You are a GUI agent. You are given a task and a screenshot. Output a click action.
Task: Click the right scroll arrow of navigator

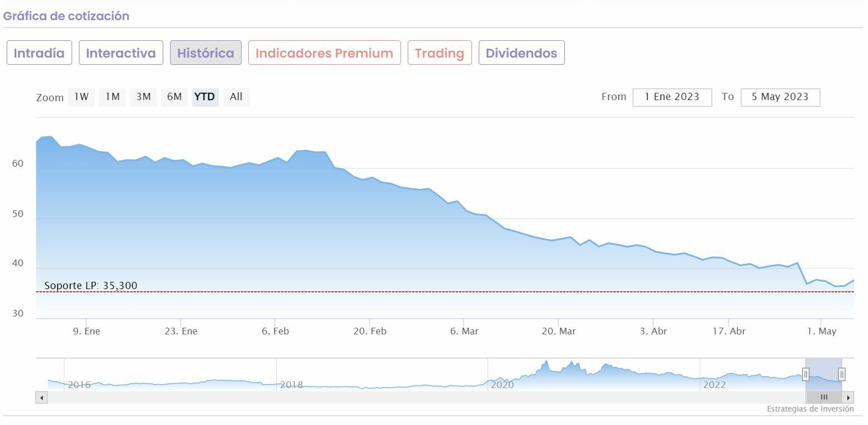(848, 398)
